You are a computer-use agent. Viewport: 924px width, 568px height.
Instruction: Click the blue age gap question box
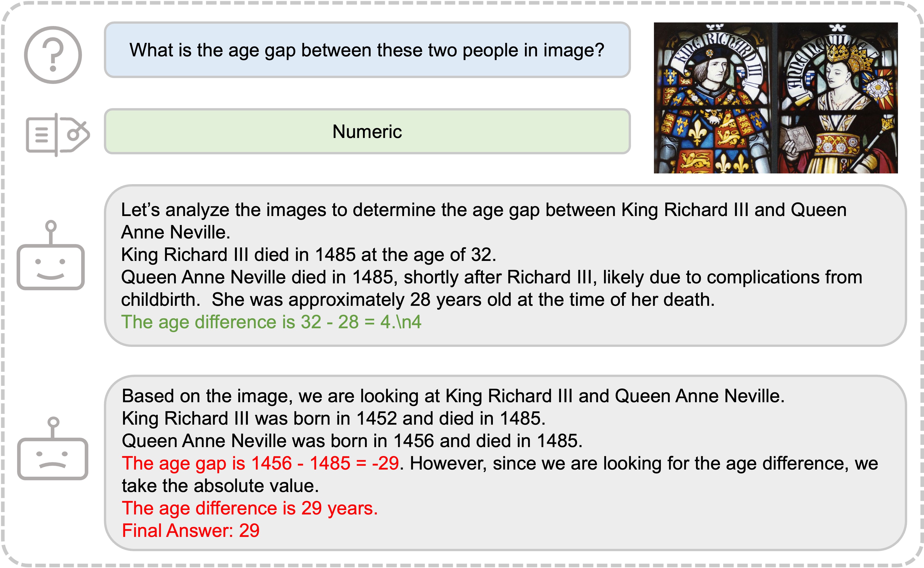pyautogui.click(x=367, y=50)
